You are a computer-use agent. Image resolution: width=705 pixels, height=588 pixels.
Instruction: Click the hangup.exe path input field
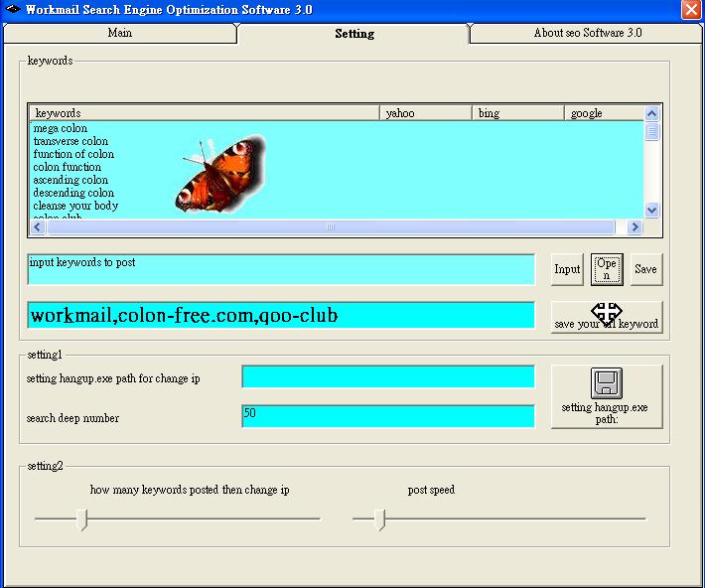(388, 376)
